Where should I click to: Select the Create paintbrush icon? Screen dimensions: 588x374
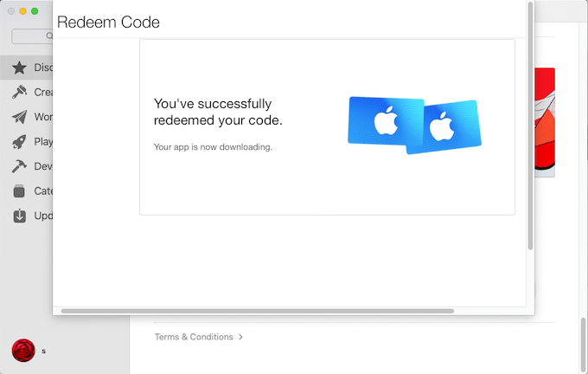point(19,92)
